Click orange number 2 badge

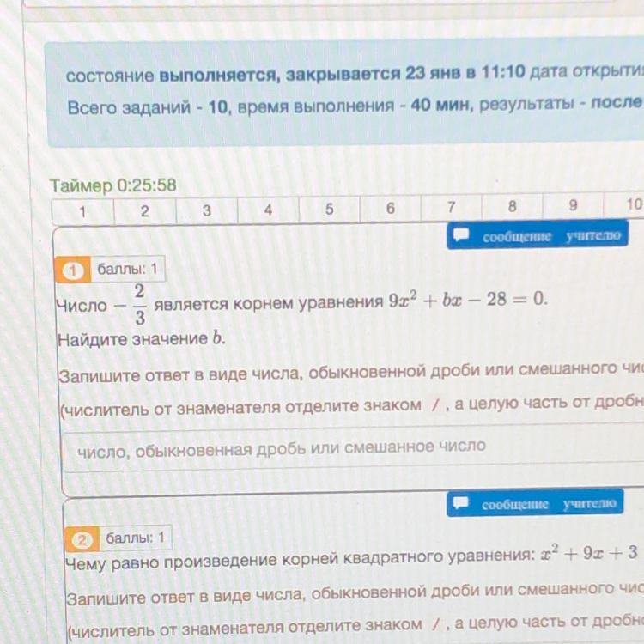[x=82, y=539]
